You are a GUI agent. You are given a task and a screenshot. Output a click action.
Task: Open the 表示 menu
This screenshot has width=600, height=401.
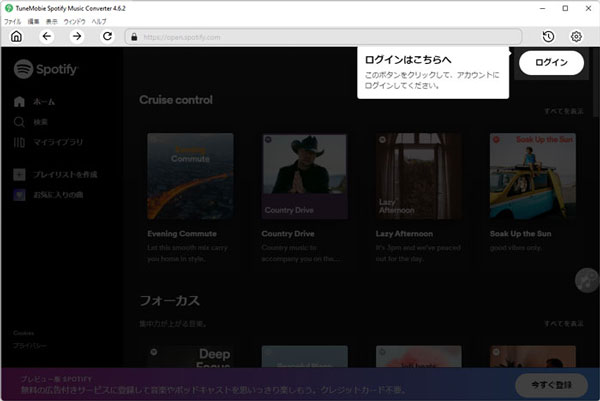52,21
